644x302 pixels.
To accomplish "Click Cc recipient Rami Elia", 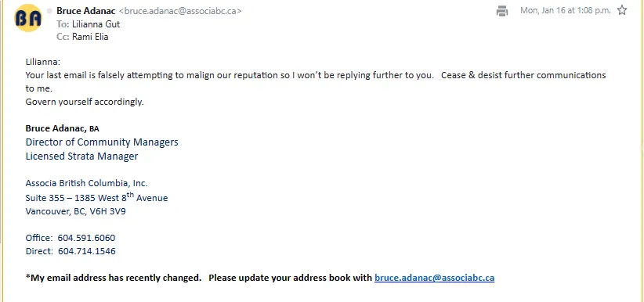I will point(90,37).
